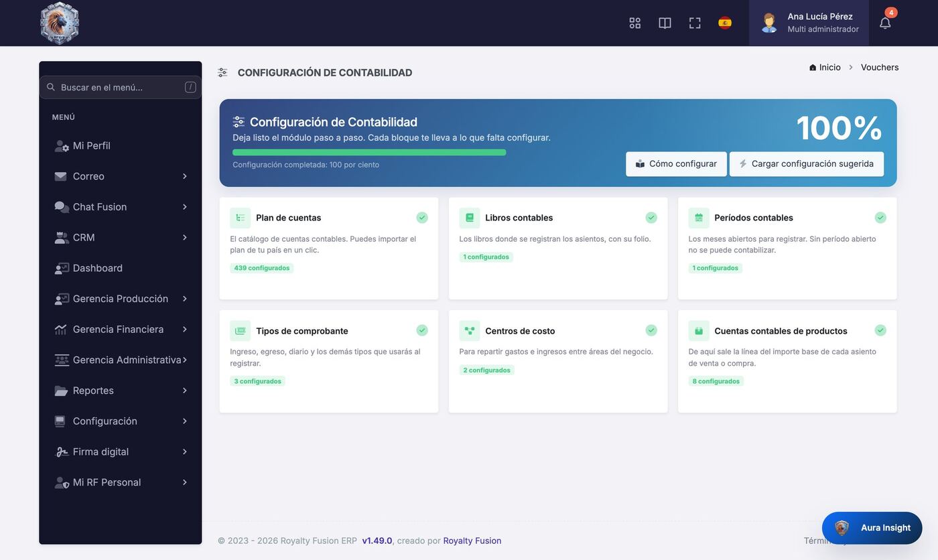
Task: Open Mi Perfil in the sidebar
Action: coord(121,146)
